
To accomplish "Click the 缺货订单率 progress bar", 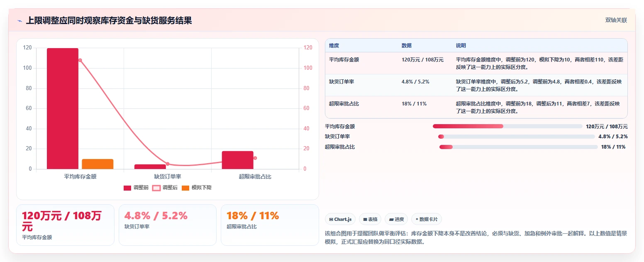I will (516, 137).
